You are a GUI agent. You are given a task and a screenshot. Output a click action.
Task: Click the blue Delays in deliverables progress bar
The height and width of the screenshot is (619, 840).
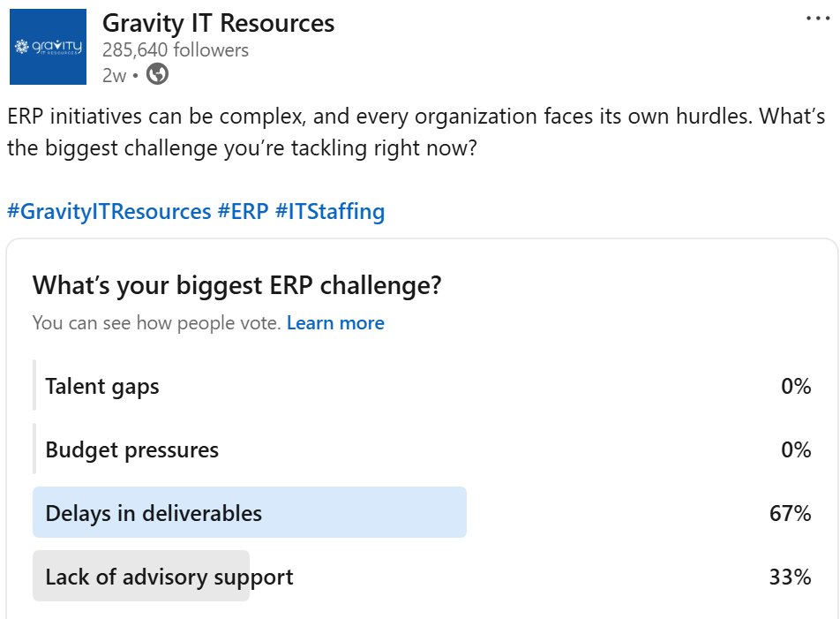371,513
